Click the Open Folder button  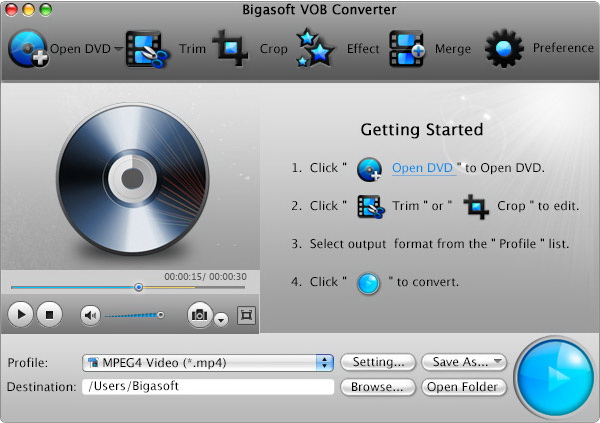(464, 387)
